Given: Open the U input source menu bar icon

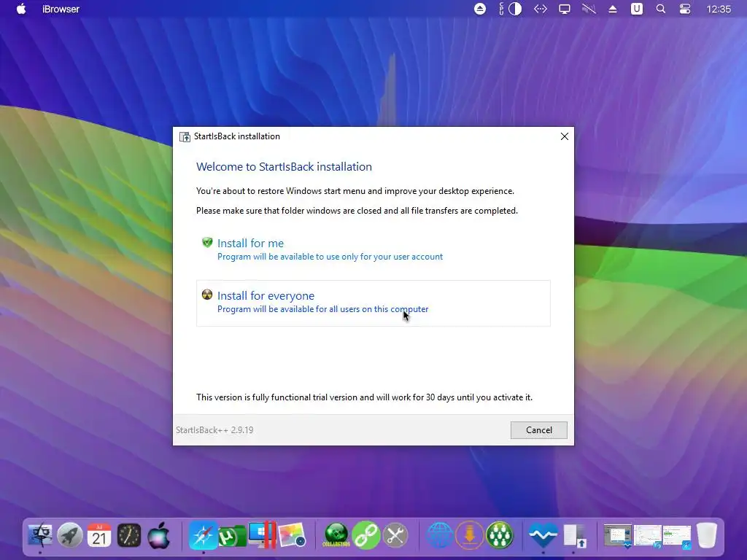Looking at the screenshot, I should tap(636, 9).
